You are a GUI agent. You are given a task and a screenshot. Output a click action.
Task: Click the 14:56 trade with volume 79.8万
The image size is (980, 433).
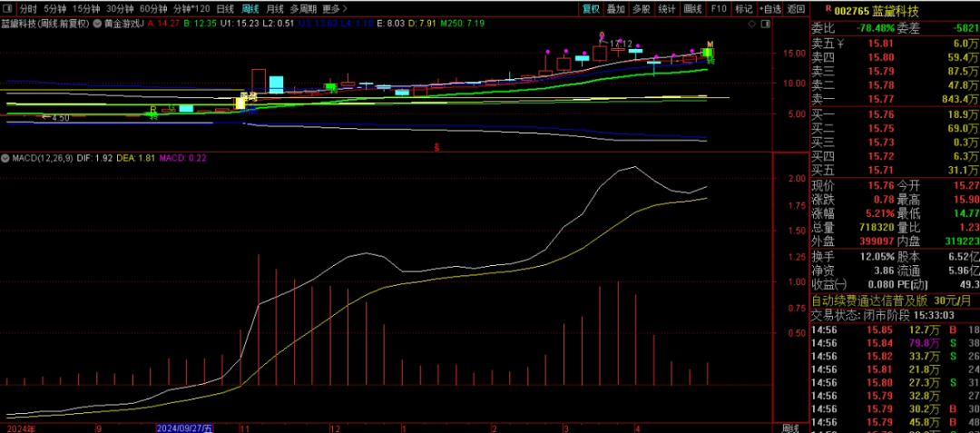click(895, 343)
